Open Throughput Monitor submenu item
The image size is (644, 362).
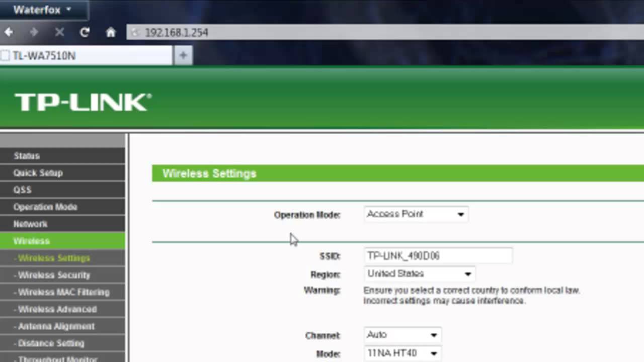(x=62, y=357)
